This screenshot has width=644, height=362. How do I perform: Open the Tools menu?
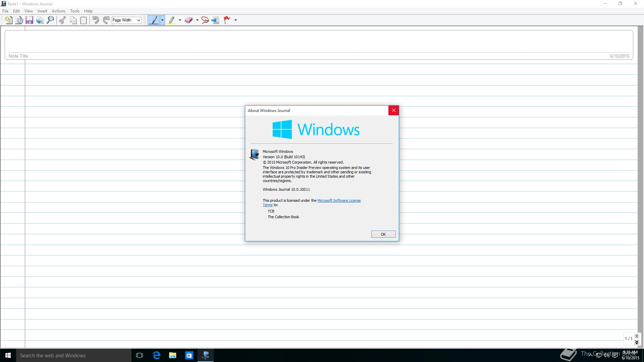click(74, 11)
